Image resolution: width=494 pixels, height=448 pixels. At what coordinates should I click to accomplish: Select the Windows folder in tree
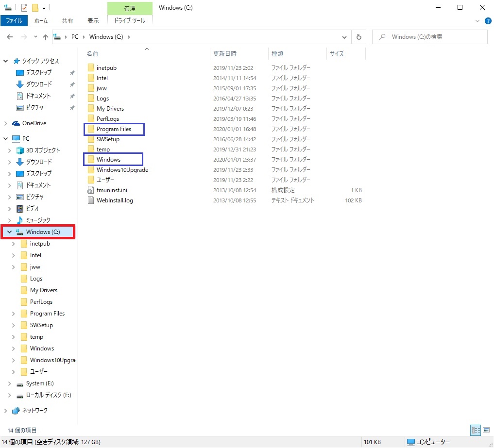click(42, 348)
